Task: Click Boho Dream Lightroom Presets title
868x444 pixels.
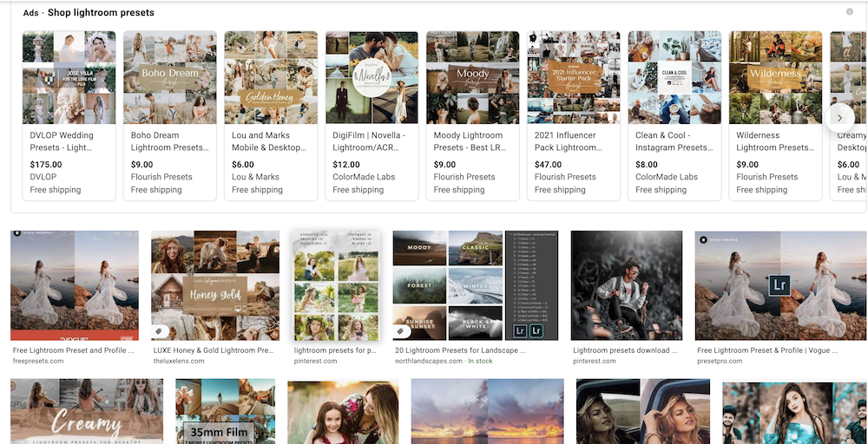Action: [x=170, y=141]
